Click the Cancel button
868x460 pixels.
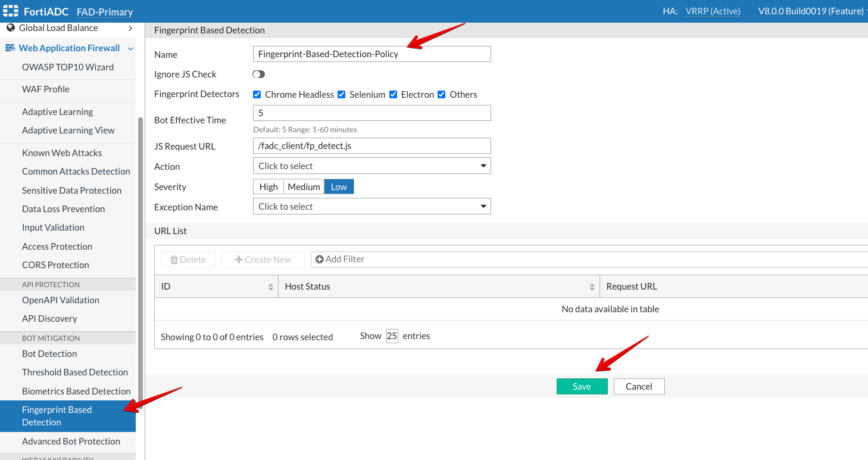[x=639, y=387]
